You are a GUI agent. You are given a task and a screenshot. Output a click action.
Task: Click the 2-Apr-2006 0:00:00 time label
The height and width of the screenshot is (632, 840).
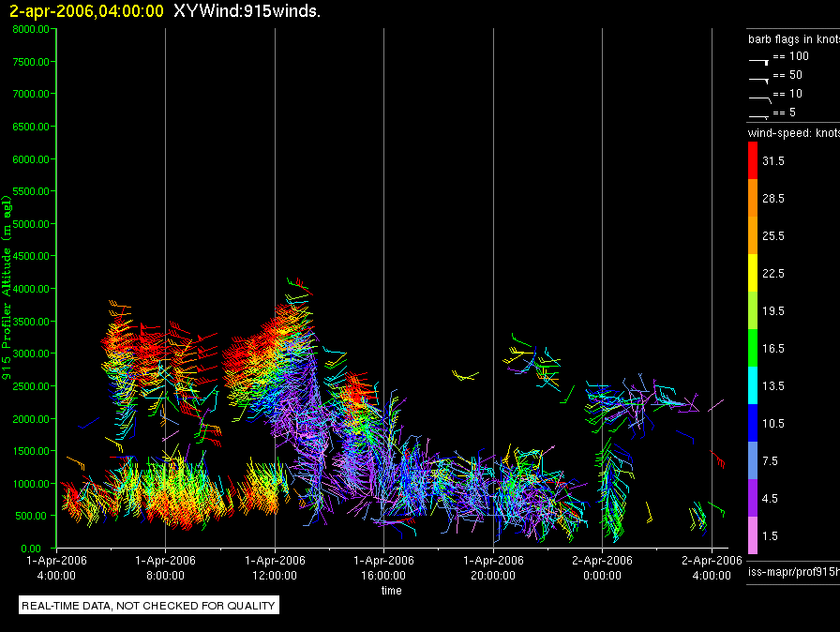602,567
